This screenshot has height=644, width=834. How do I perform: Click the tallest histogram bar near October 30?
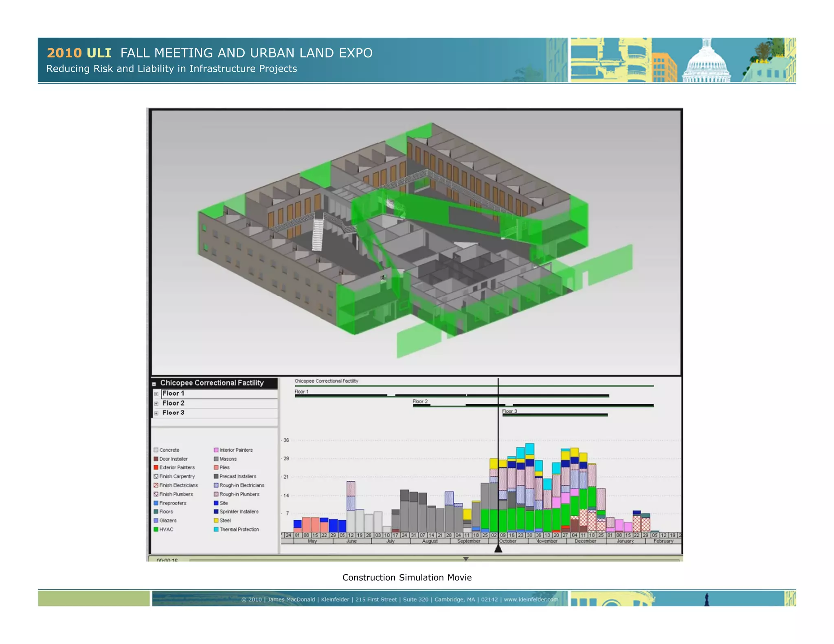pos(530,488)
